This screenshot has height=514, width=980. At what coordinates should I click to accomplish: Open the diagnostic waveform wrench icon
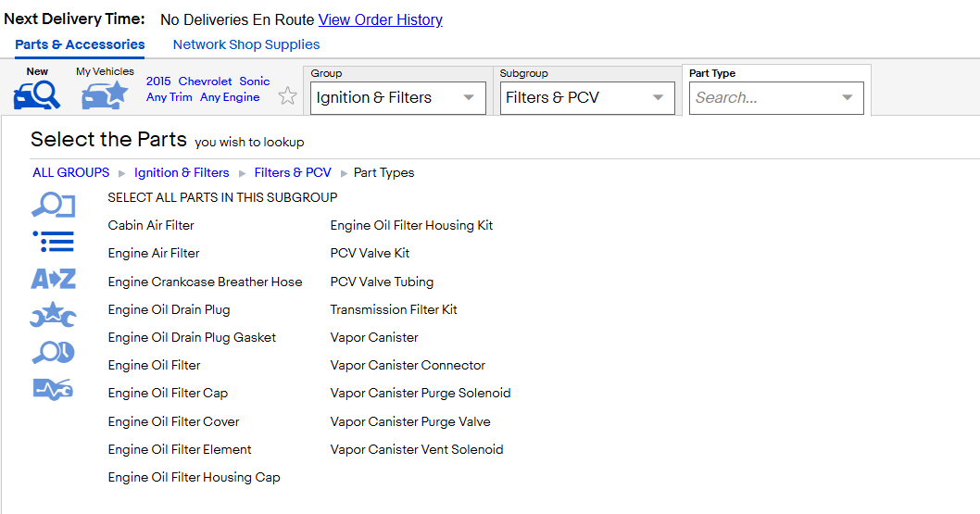(53, 389)
